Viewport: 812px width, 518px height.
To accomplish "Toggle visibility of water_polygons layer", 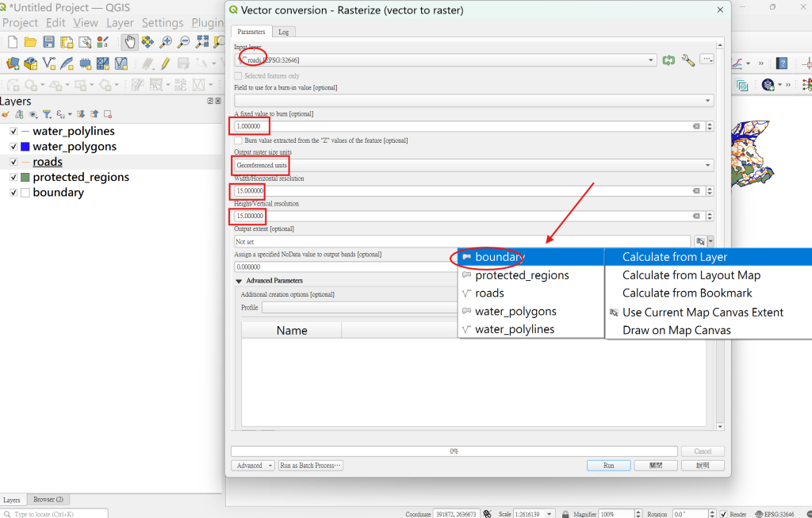I will pyautogui.click(x=13, y=147).
